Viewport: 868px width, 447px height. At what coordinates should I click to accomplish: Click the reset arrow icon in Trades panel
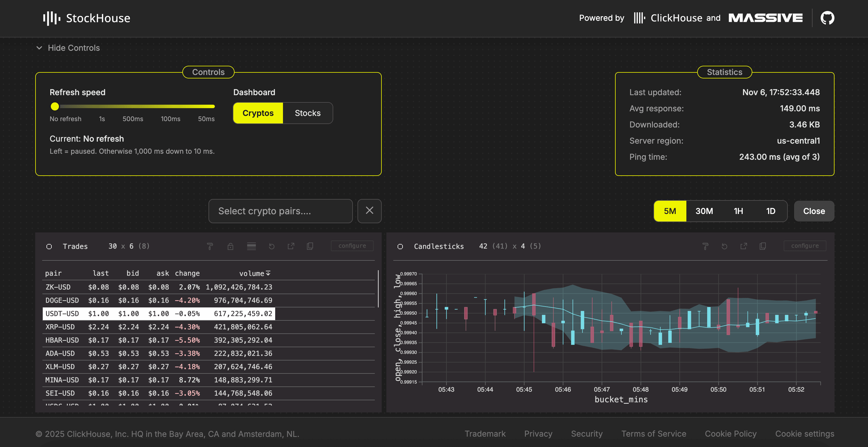click(272, 246)
